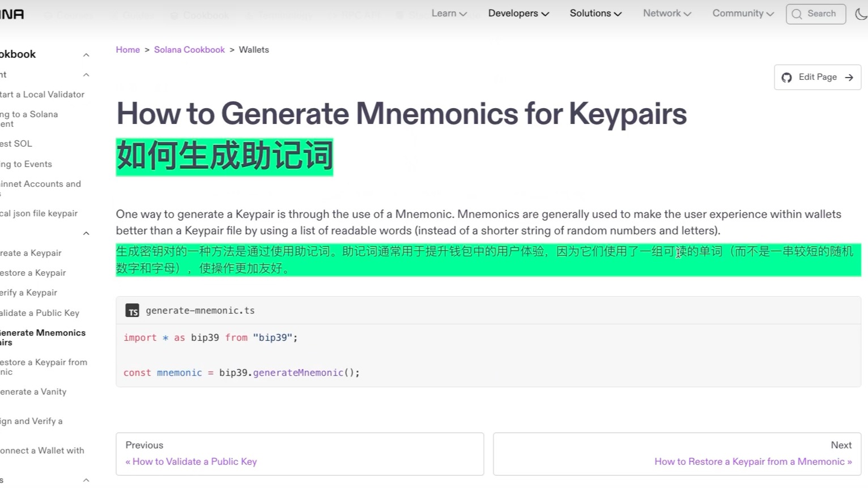
Task: Click the const mnemonic code line
Action: click(241, 373)
